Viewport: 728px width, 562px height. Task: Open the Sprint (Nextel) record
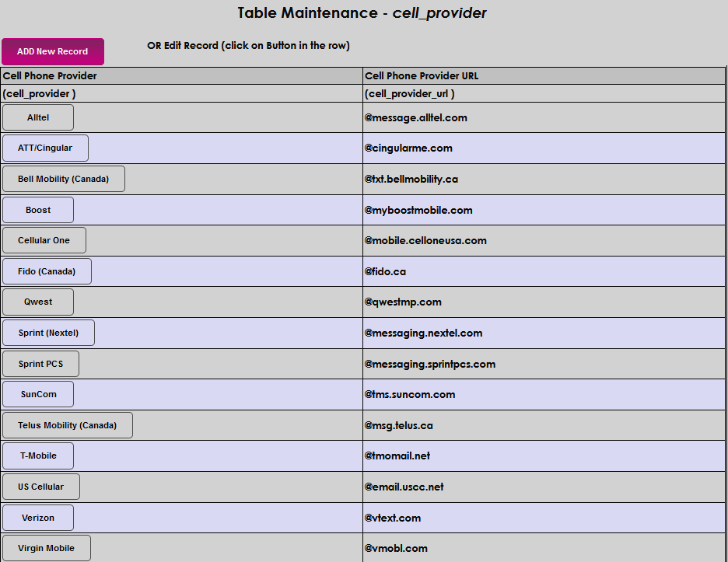click(x=48, y=333)
